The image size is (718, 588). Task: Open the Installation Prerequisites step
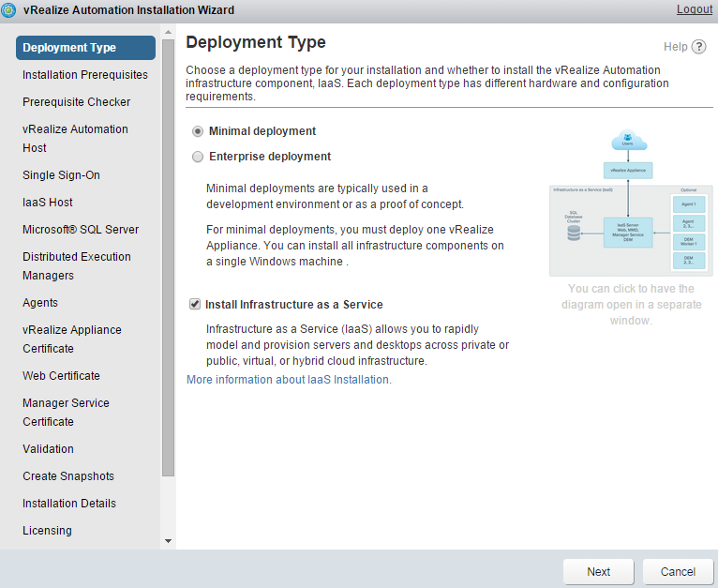coord(85,75)
